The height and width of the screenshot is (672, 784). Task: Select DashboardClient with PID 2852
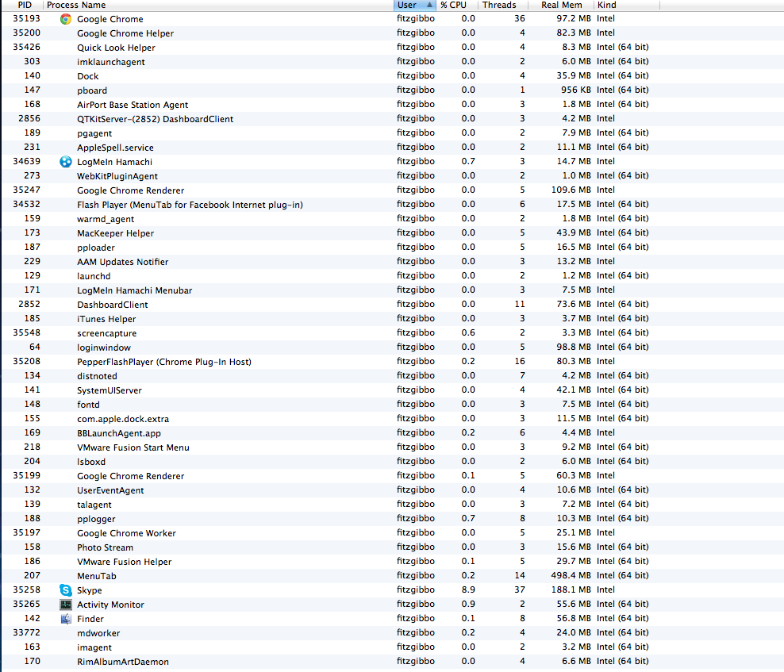pos(392,305)
